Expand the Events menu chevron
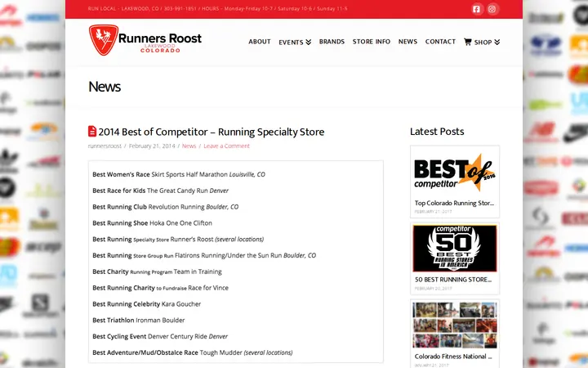Image resolution: width=588 pixels, height=368 pixels. [308, 42]
